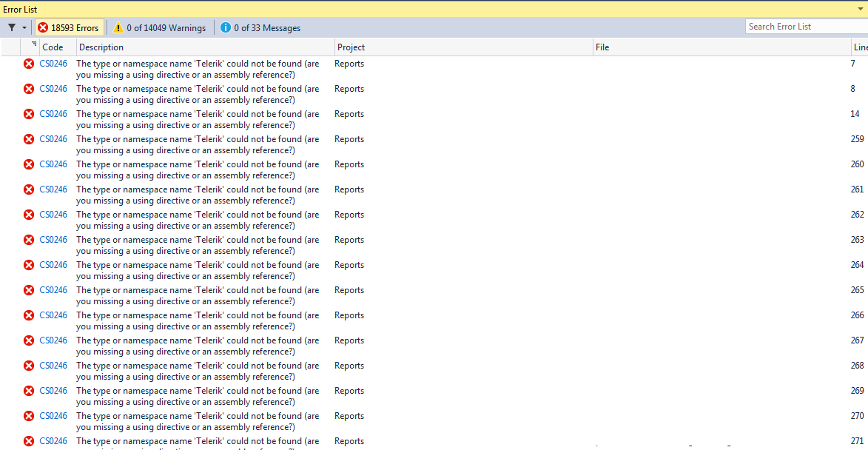Sort by the Line column header
Screen dimensions: 868x450
click(861, 47)
